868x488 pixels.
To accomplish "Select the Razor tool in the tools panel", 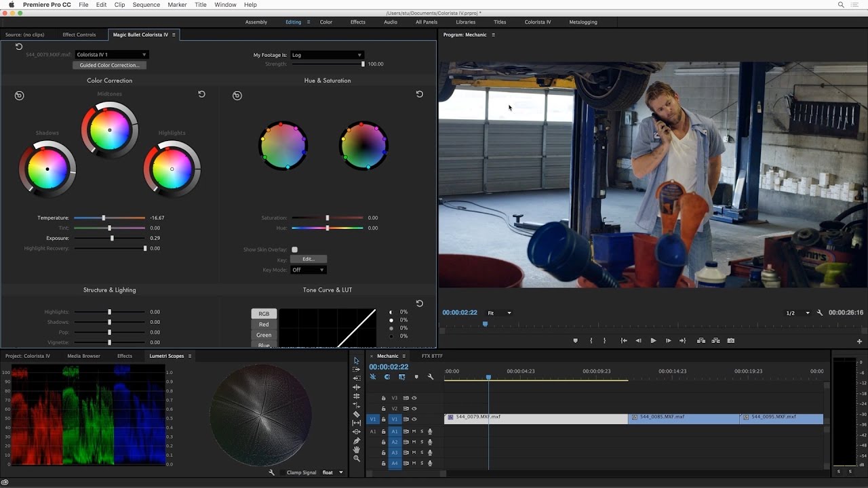I will coord(357,414).
